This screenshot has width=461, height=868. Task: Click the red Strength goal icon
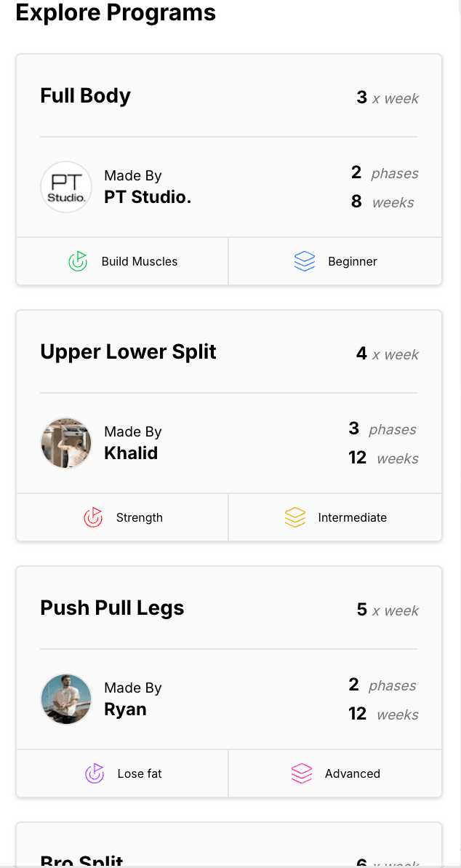[x=92, y=517]
